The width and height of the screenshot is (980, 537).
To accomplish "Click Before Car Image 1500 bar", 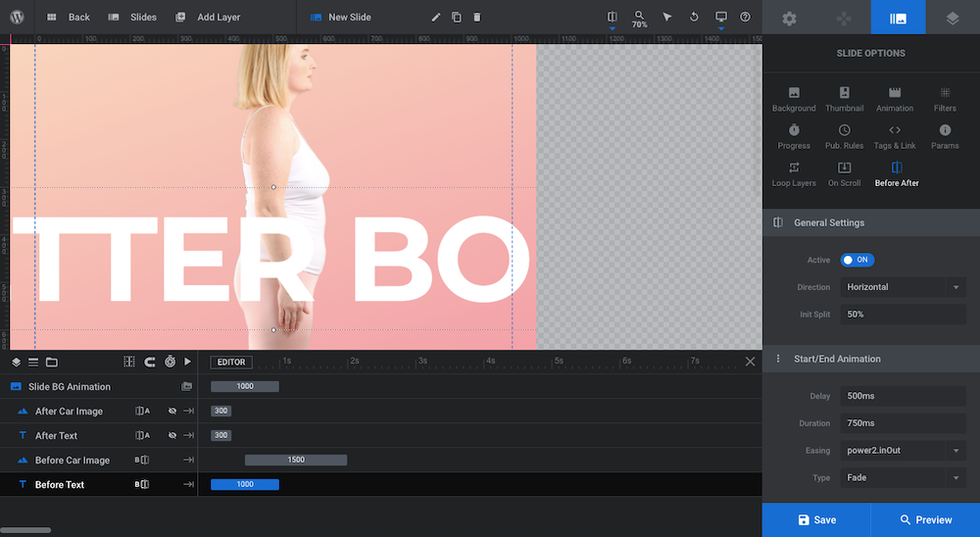I will [296, 460].
